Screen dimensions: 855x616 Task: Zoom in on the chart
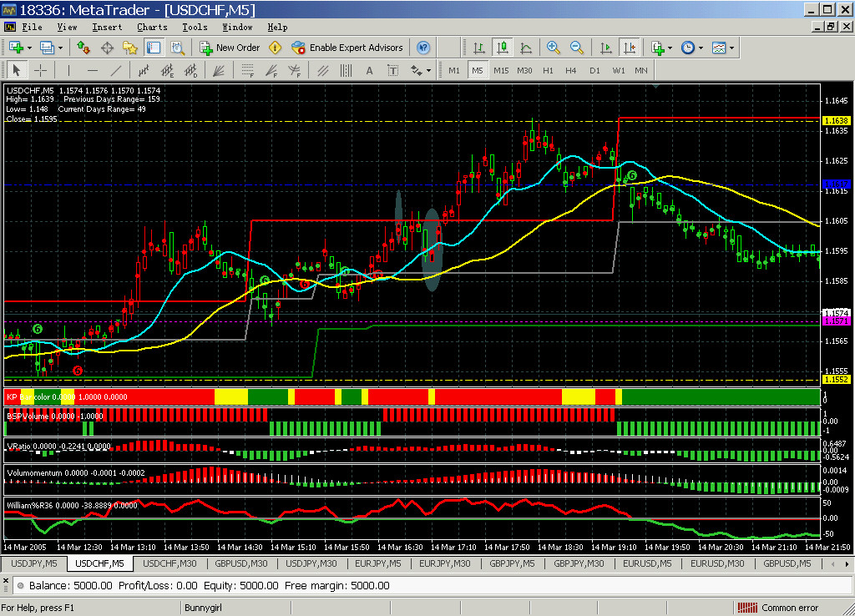[x=554, y=48]
